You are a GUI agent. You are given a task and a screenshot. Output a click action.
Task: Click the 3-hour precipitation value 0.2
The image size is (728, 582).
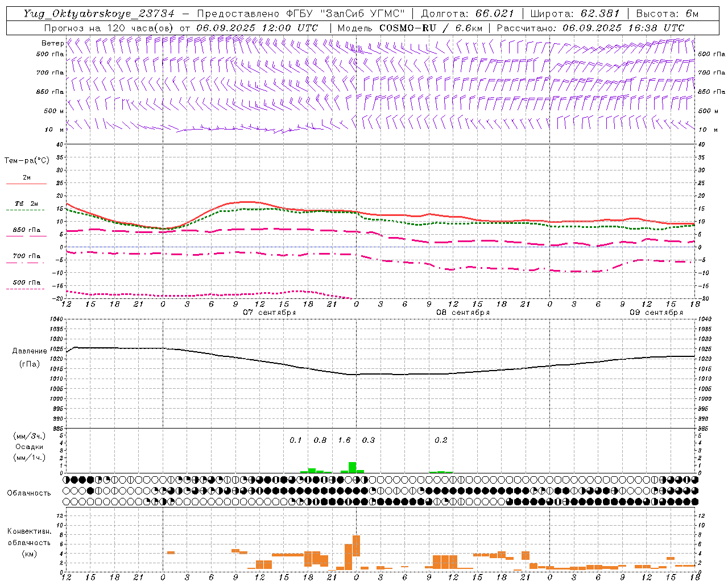pos(441,440)
